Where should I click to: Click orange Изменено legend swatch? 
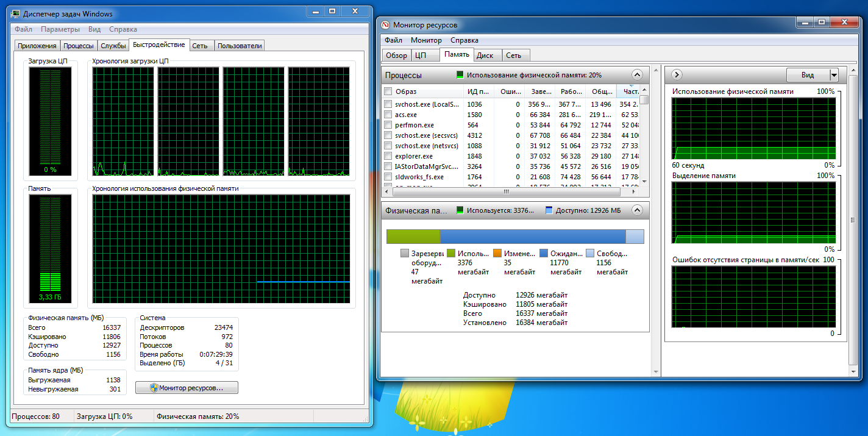coord(497,253)
